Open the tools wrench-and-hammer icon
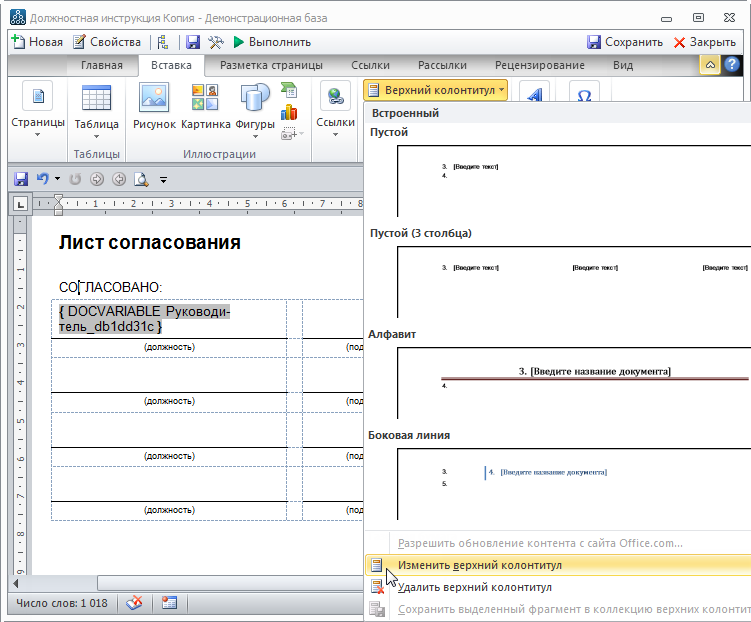The height and width of the screenshot is (622, 751). tap(216, 42)
